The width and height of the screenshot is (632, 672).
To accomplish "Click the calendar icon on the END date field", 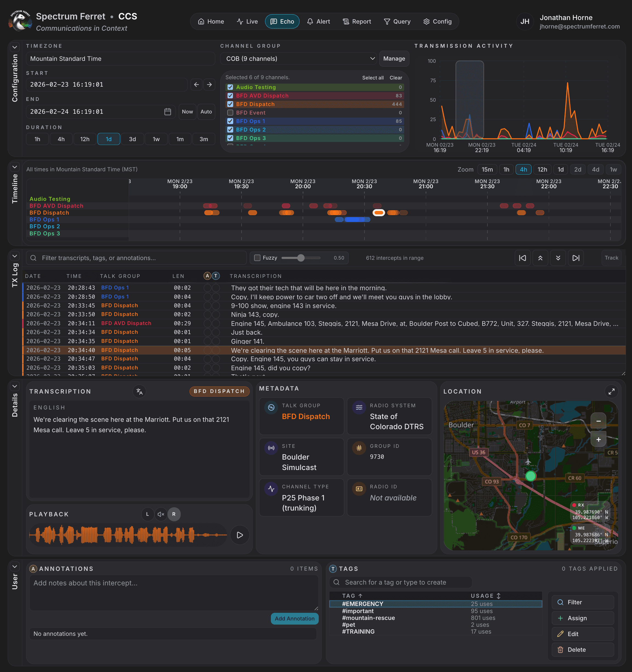I will tap(168, 112).
